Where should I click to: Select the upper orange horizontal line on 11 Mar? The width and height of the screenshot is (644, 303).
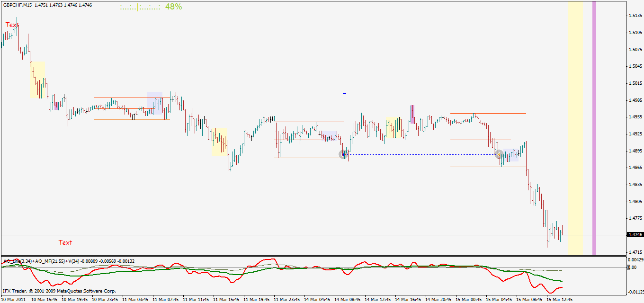(132, 98)
